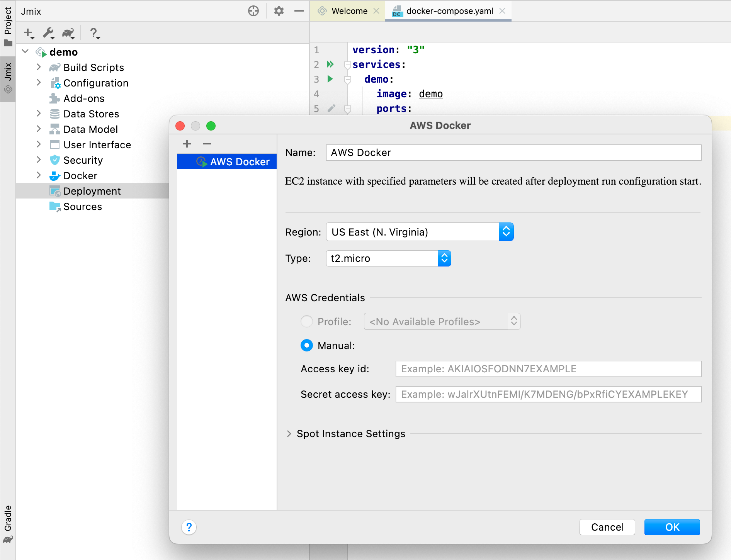
Task: Click the Add-ons puzzle piece icon in tree
Action: (55, 98)
